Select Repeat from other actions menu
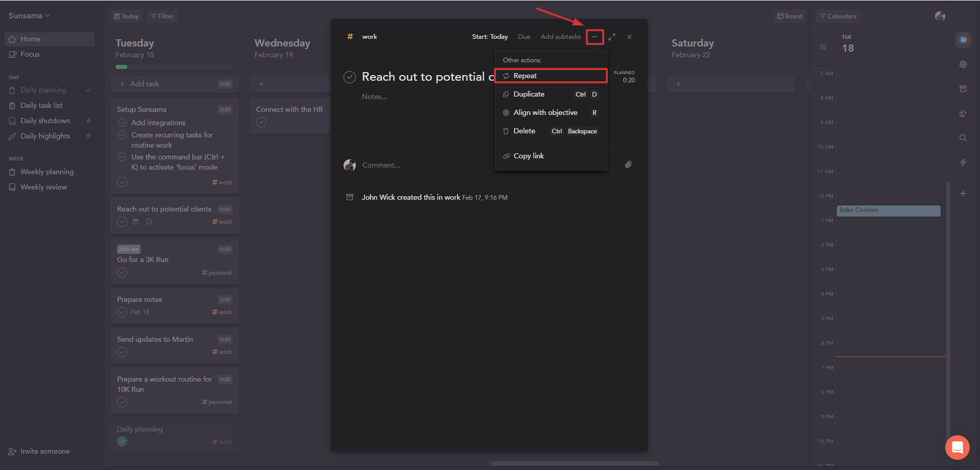Viewport: 980px width, 470px height. [x=551, y=76]
